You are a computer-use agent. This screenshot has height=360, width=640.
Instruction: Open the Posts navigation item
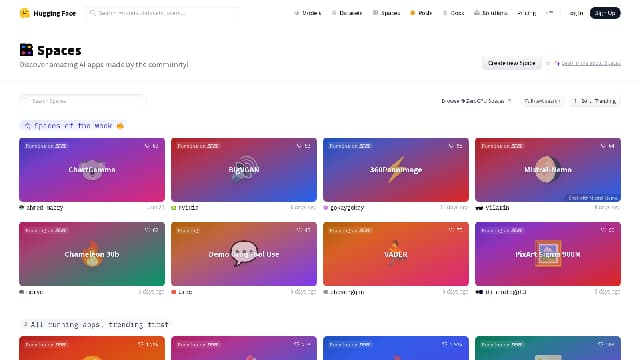(x=421, y=13)
